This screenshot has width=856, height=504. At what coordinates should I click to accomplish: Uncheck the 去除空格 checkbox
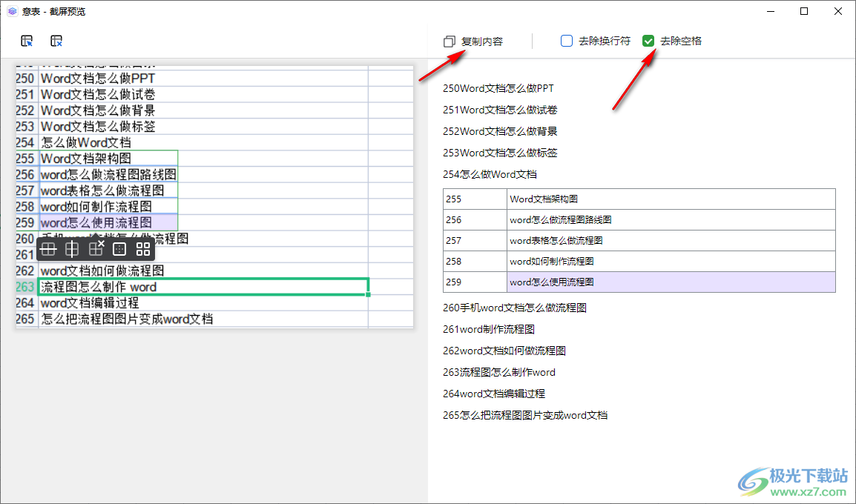648,41
